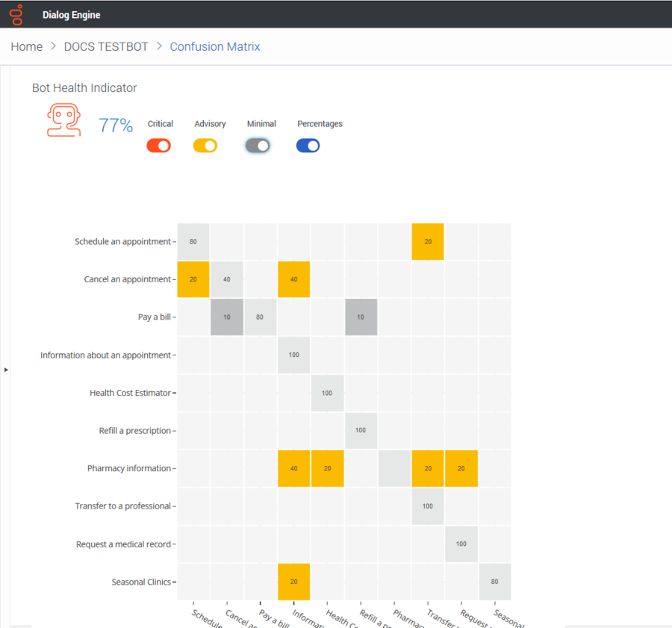Click the Pay a bill row label
Screen dimensions: 672x628
[155, 317]
